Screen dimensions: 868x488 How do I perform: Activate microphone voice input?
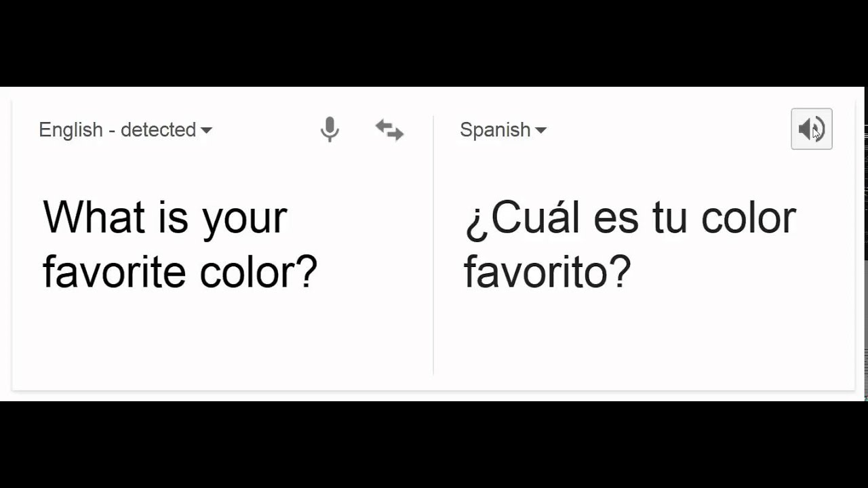(330, 129)
